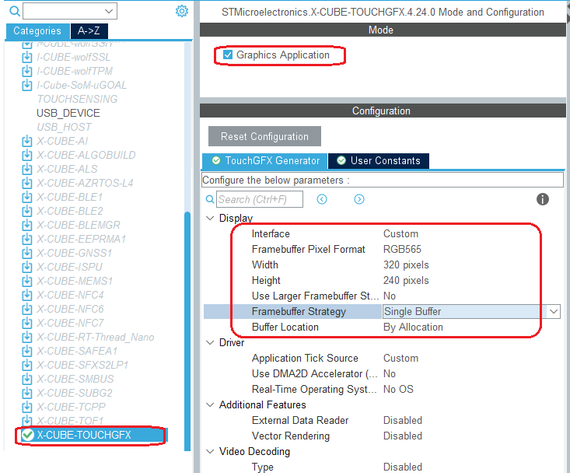Screen dimensions: 570x473
Task: Click the parameter search magnifier icon
Action: pyautogui.click(x=210, y=199)
